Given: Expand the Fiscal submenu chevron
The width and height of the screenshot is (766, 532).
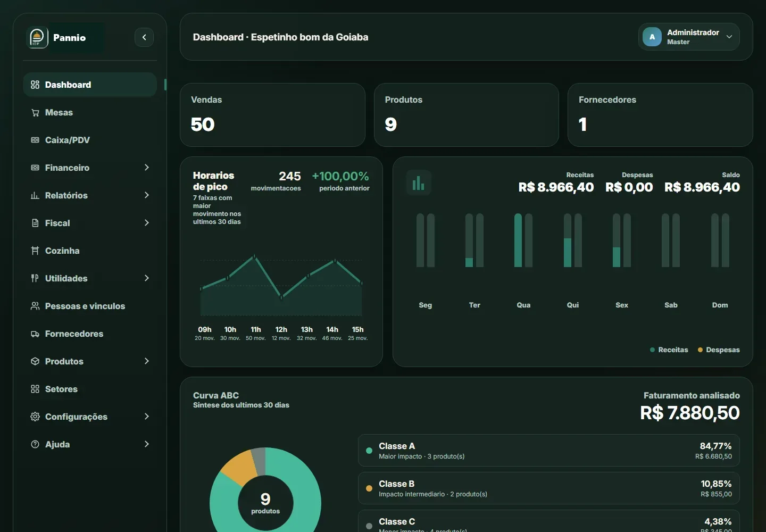Looking at the screenshot, I should (147, 223).
